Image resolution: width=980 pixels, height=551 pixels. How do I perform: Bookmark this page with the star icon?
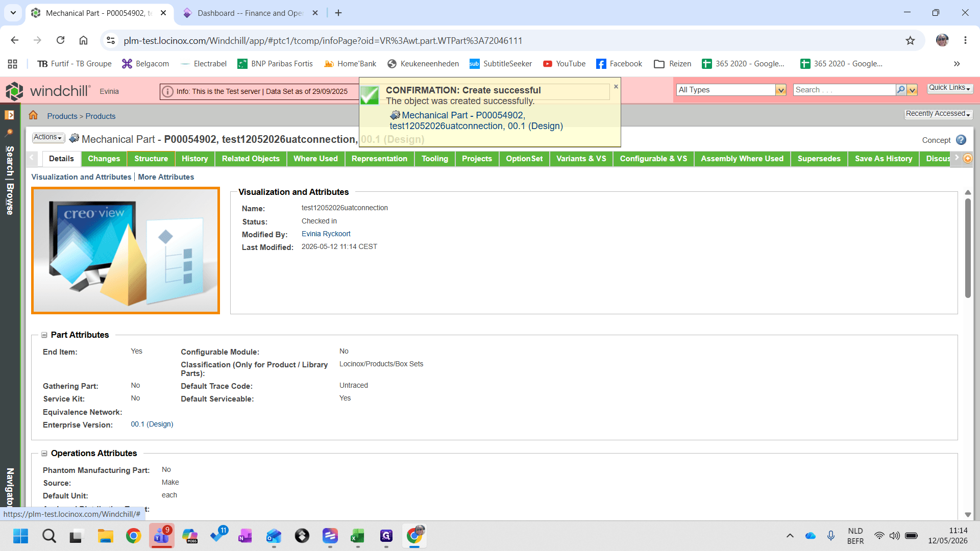coord(910,40)
